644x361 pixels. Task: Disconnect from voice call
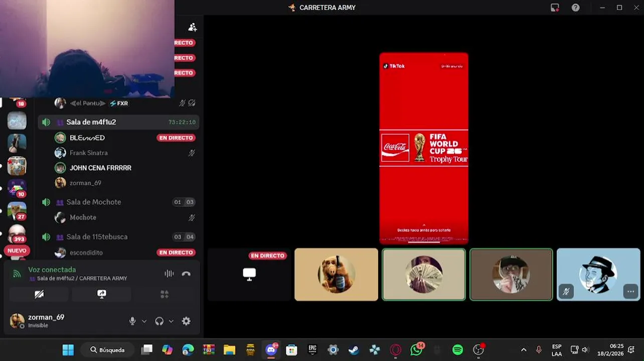click(x=186, y=274)
